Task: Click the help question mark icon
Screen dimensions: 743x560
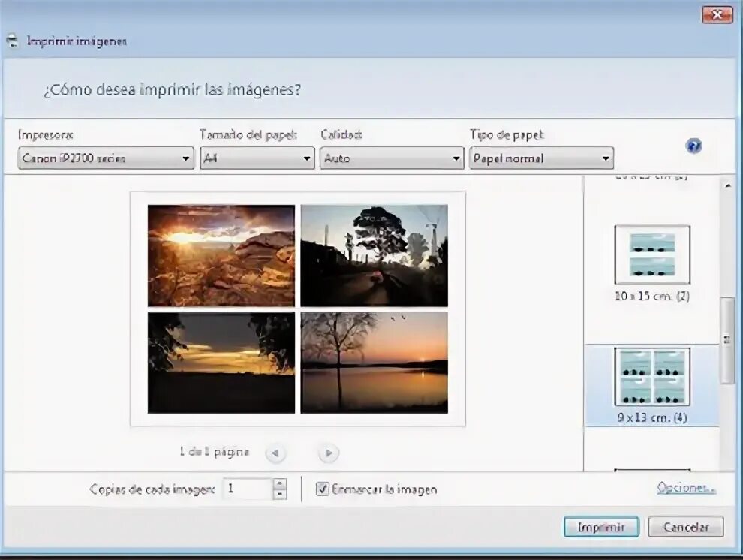Action: (693, 146)
